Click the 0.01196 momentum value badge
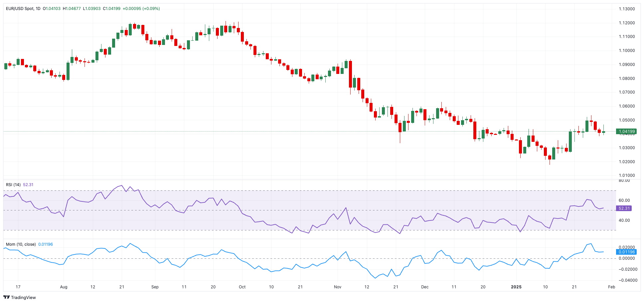Viewport: 644px width, 303px height. pos(627,252)
